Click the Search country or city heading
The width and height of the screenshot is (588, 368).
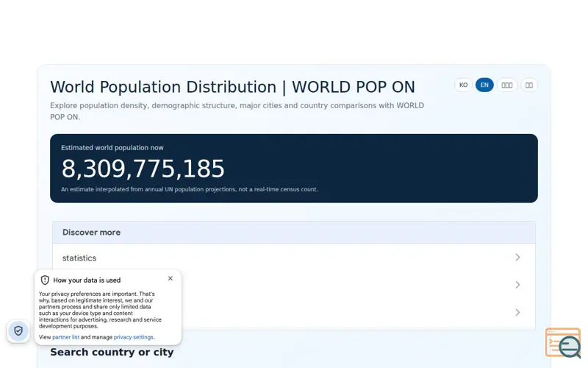tap(112, 353)
